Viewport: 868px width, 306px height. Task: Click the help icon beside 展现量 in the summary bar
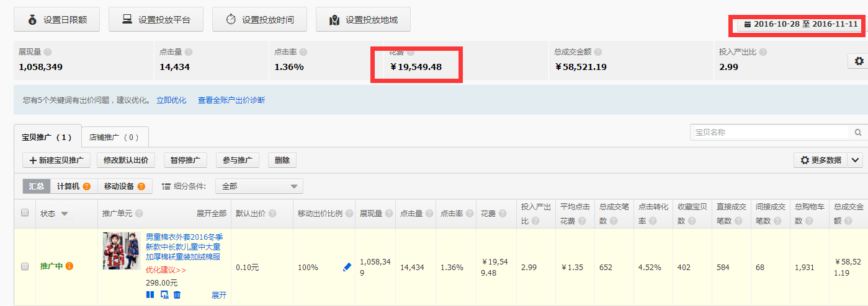[48, 53]
